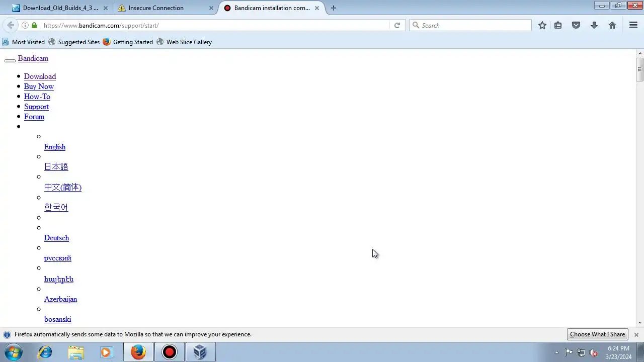Select Bandicam installation tab
The image size is (644, 362).
(272, 8)
